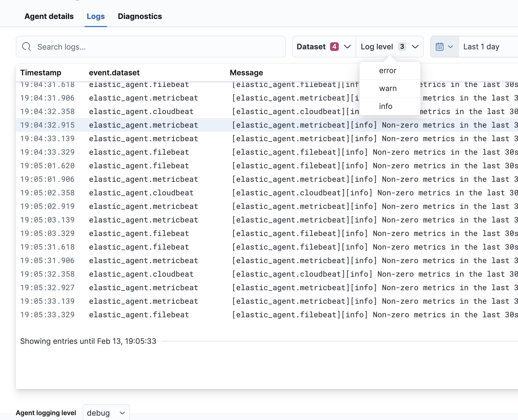The height and width of the screenshot is (420, 518).
Task: Select the "error" log level option
Action: point(387,70)
